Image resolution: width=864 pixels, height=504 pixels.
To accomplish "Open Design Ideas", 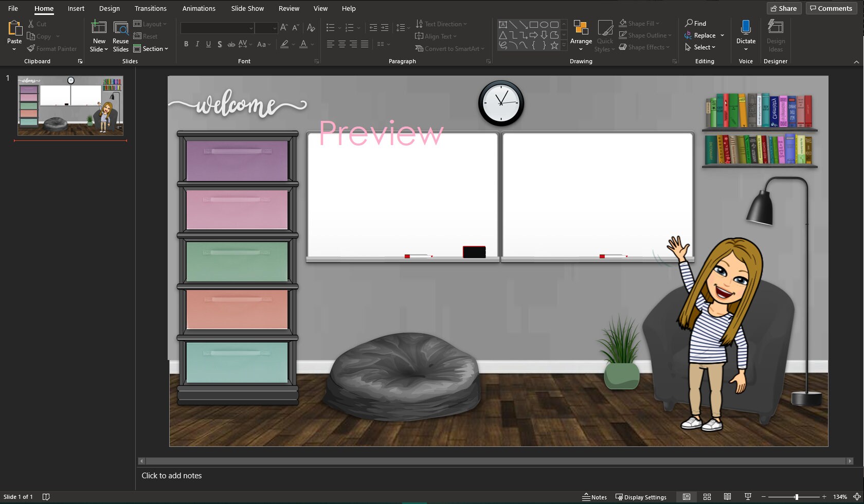I will click(776, 35).
